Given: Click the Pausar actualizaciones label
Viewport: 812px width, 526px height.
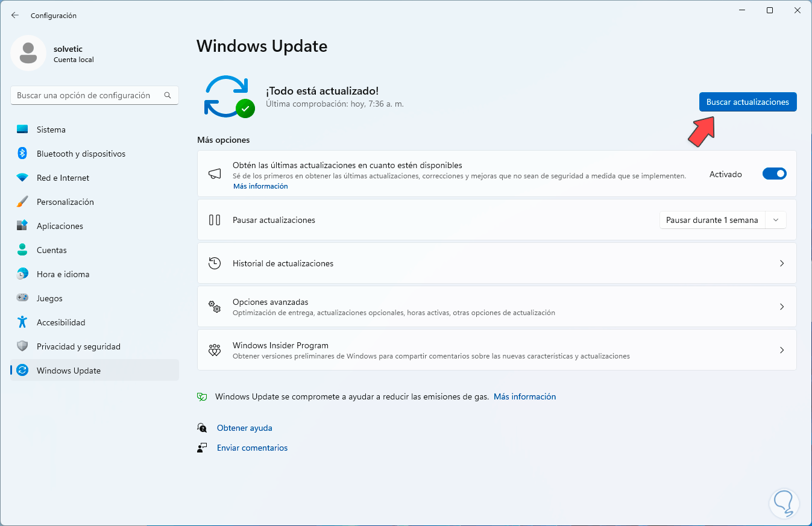Looking at the screenshot, I should (x=274, y=220).
